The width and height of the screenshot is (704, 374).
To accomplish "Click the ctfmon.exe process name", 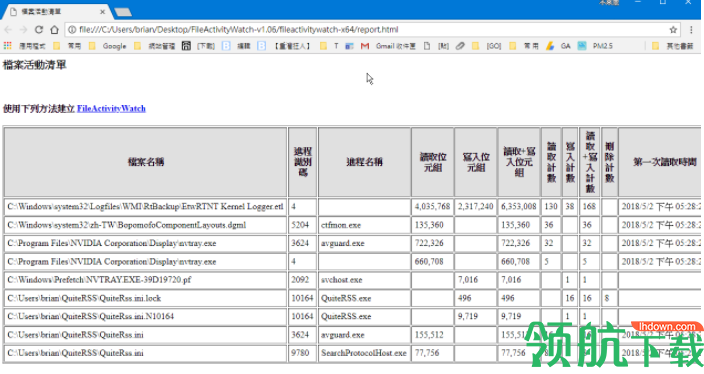I will (x=341, y=225).
